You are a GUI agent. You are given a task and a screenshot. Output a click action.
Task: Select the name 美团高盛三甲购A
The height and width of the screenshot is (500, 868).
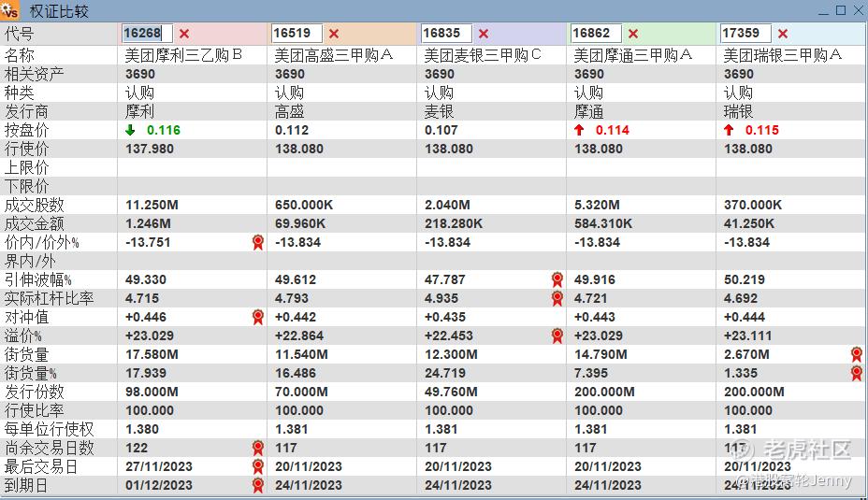tap(334, 55)
